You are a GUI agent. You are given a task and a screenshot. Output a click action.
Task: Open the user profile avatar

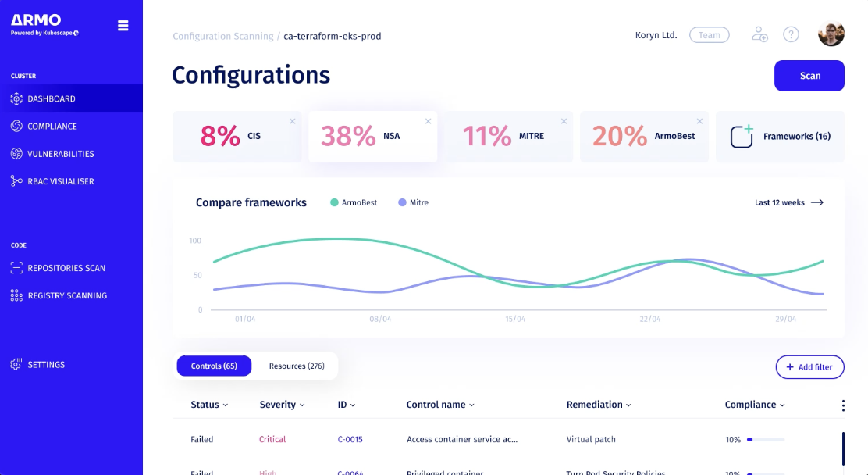pyautogui.click(x=831, y=34)
